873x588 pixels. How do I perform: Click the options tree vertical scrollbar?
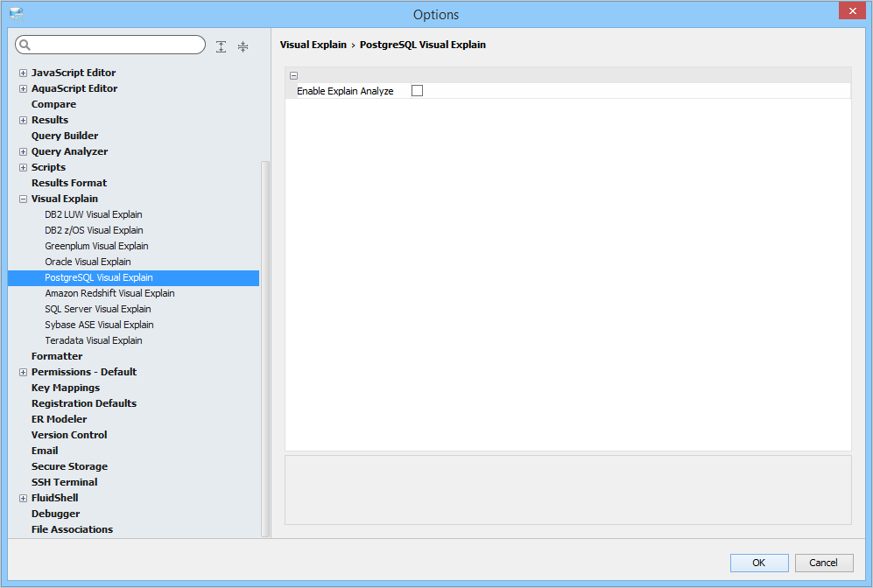tap(265, 349)
